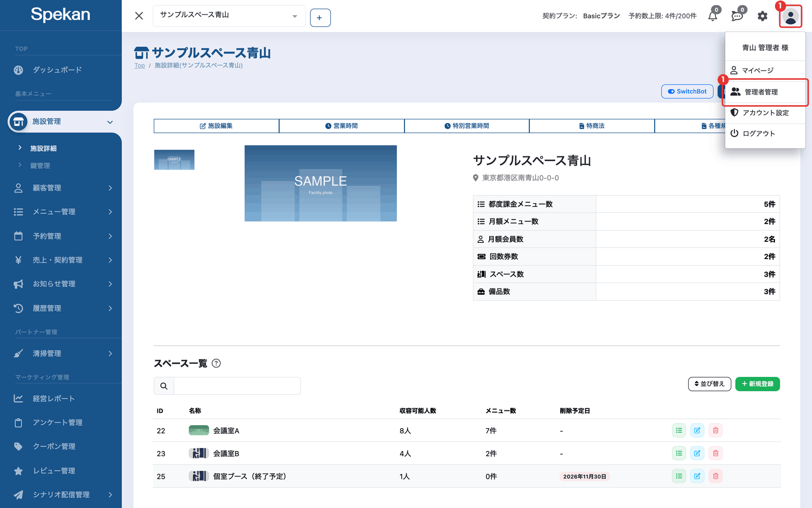
Task: Select アカウント設定 from the user menu
Action: (765, 113)
